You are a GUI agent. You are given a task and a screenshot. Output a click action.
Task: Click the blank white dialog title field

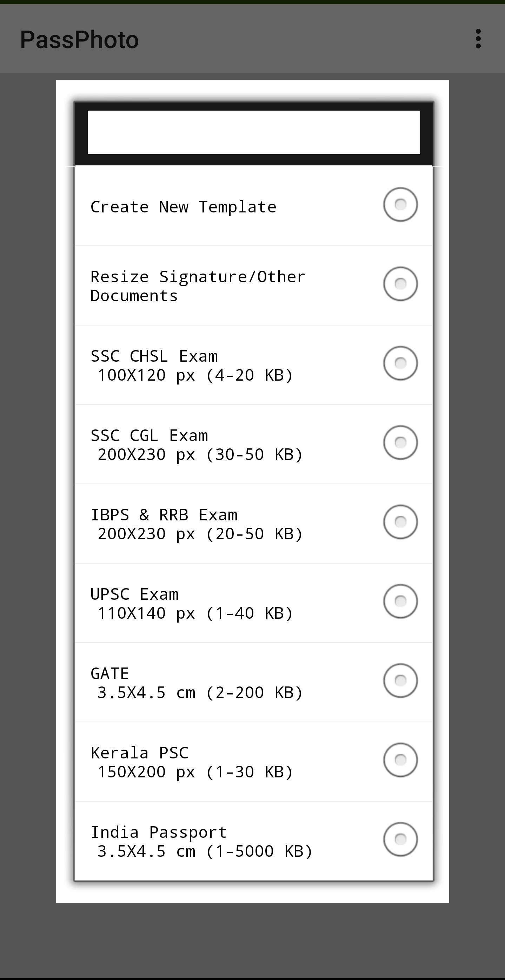coord(254,132)
